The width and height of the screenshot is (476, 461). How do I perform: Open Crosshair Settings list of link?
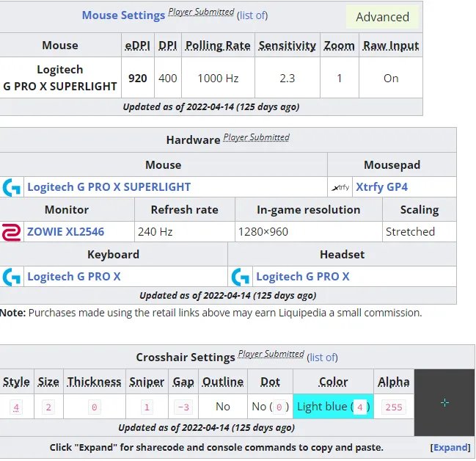coord(323,357)
